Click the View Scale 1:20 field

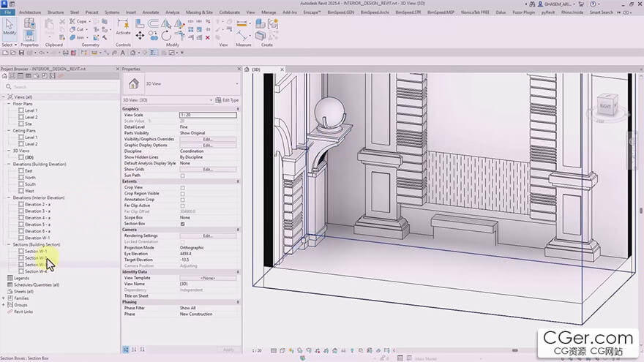click(x=208, y=115)
